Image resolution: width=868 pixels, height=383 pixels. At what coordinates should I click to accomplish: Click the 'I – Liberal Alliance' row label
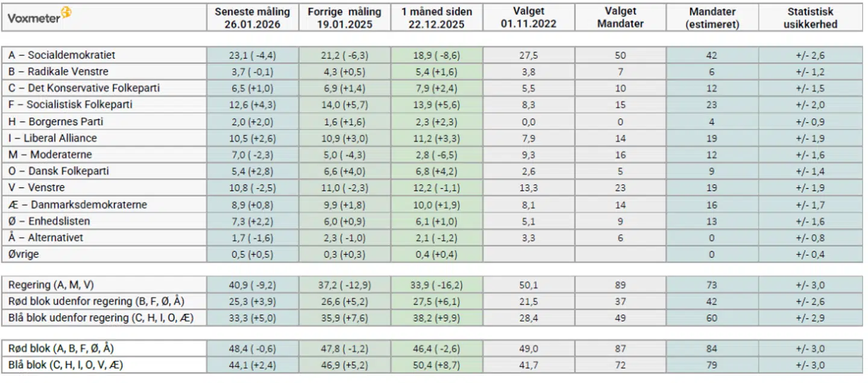point(52,138)
